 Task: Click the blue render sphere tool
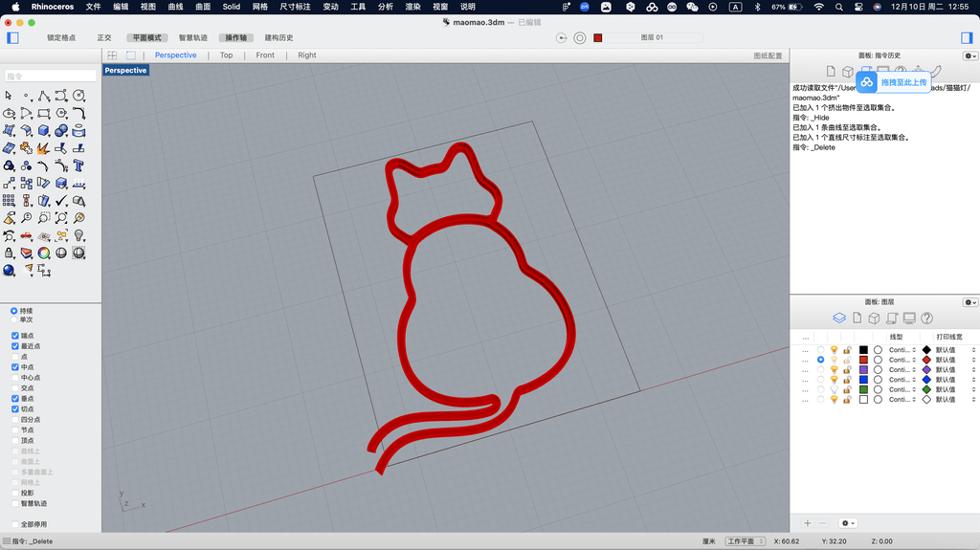tap(9, 271)
